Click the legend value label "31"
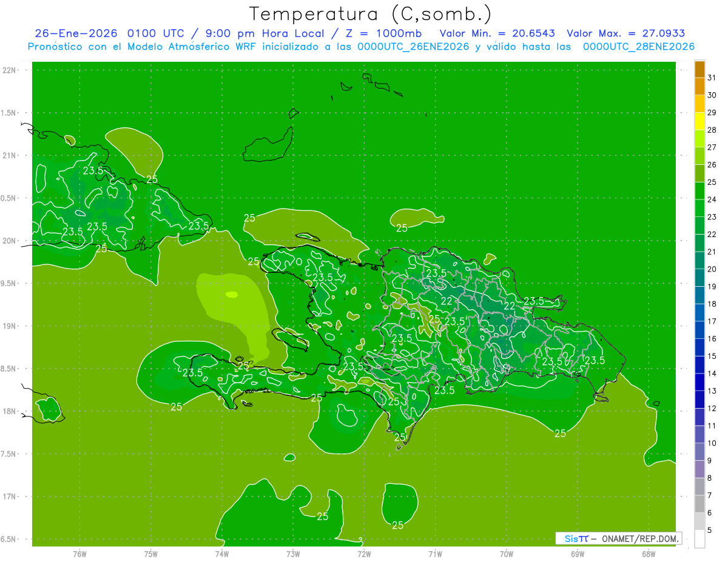Screen dimensions: 728x562 (712, 78)
